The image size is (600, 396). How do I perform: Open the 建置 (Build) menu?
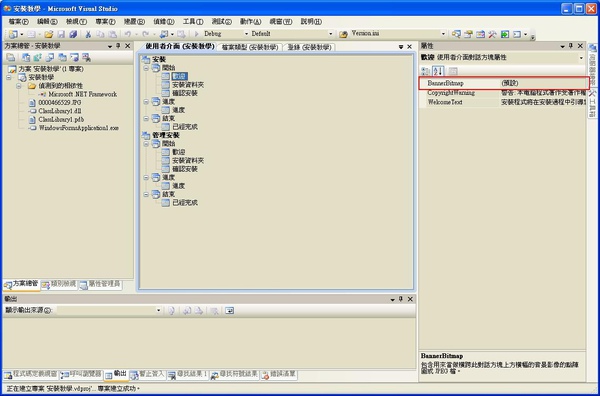[134, 22]
